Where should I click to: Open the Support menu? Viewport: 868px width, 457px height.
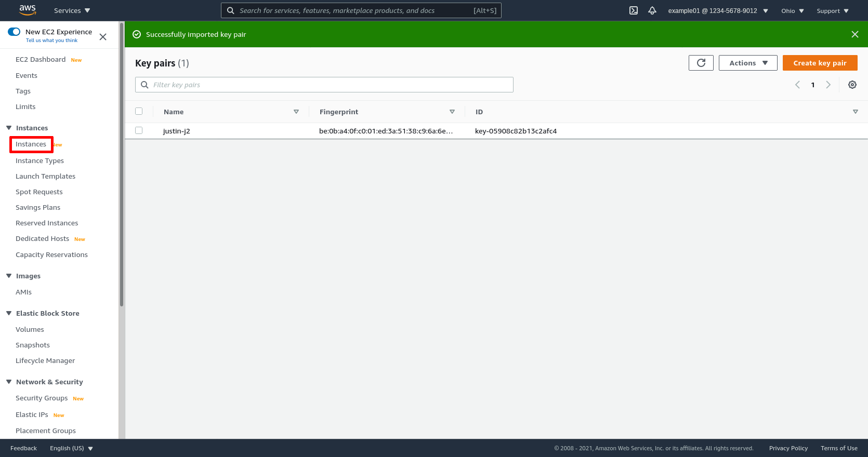click(833, 10)
